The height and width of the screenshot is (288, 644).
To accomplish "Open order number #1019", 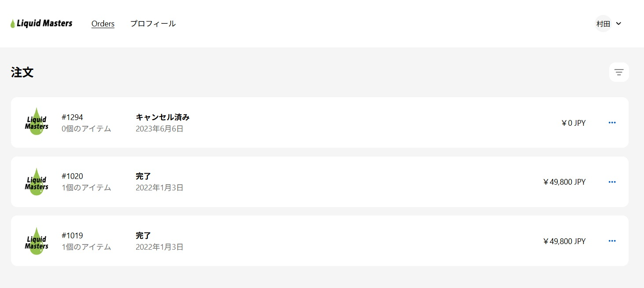I will point(72,236).
